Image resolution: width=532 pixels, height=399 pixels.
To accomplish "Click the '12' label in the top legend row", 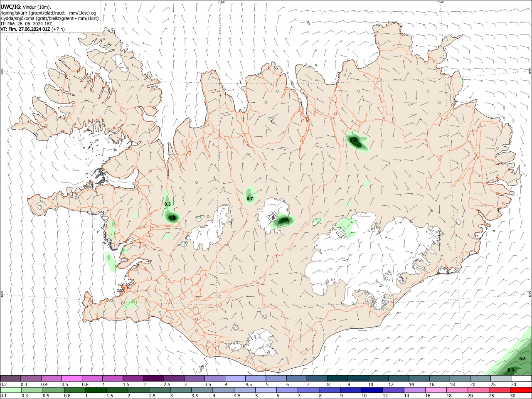I will click(x=391, y=384).
